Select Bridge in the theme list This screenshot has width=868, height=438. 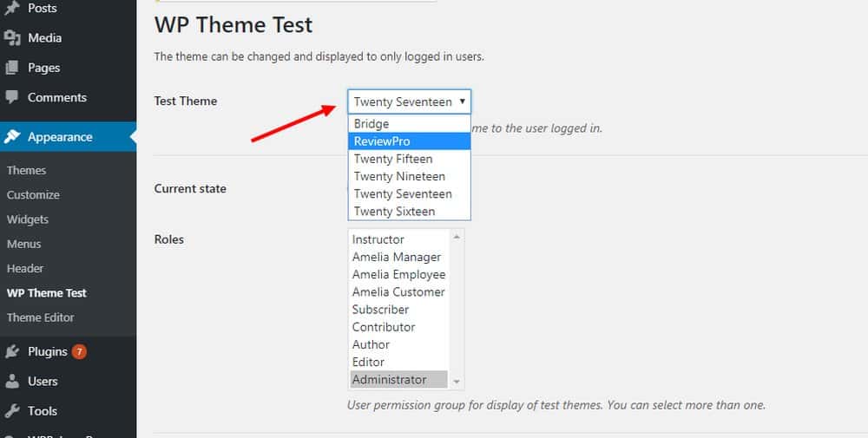(x=372, y=124)
